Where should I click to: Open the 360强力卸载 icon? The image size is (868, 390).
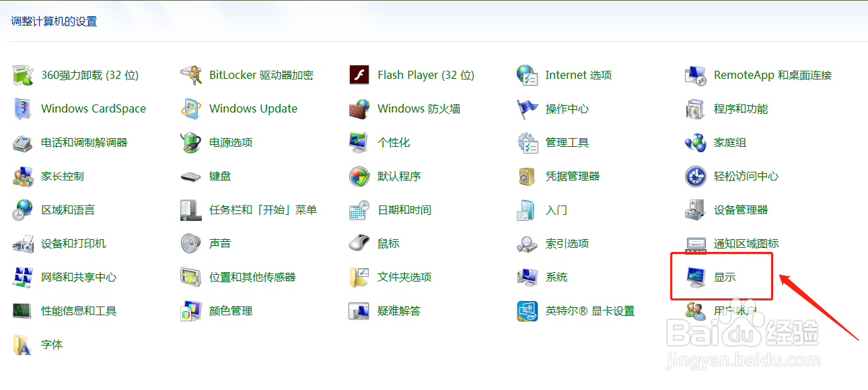(x=23, y=75)
